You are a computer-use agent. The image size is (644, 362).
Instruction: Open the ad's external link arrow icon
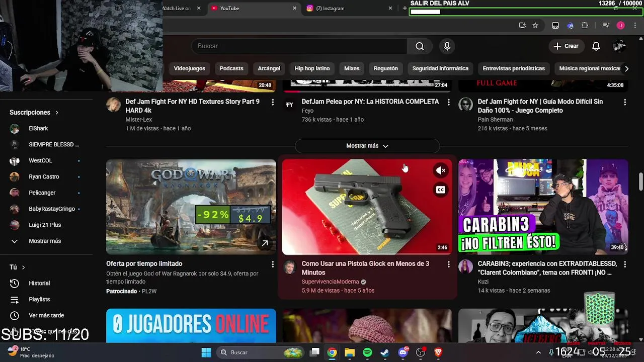click(265, 243)
